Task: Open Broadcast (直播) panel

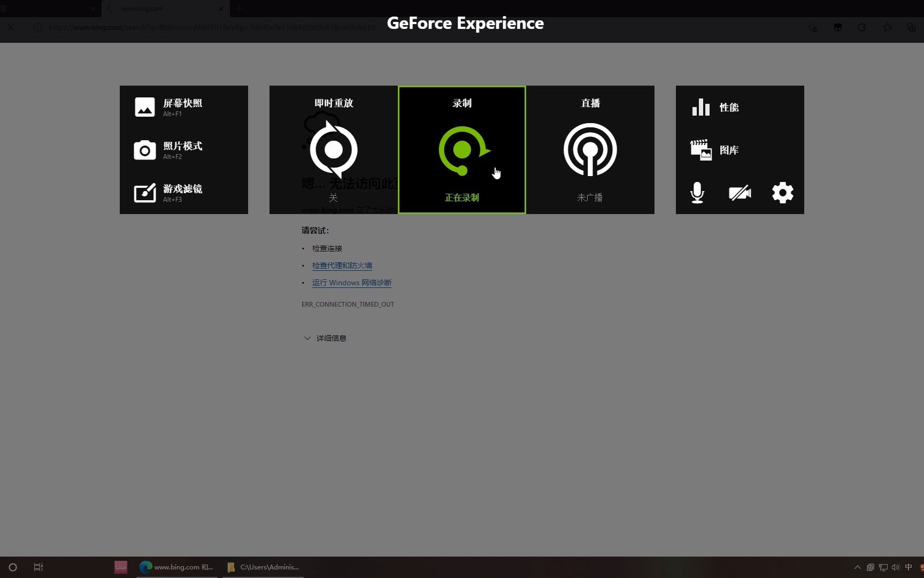Action: pos(590,150)
